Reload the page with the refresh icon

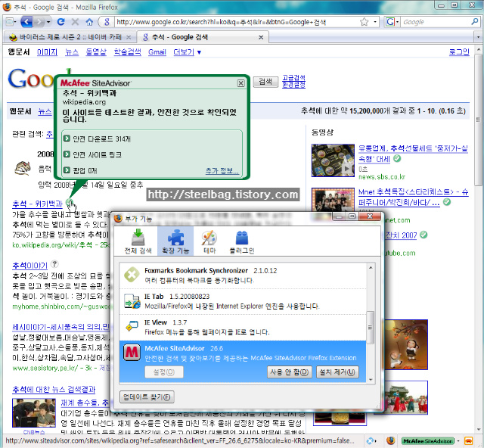tap(60, 22)
